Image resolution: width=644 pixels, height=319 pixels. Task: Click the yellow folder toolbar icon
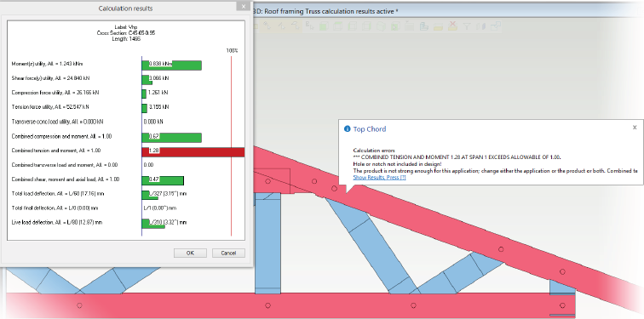(438, 27)
